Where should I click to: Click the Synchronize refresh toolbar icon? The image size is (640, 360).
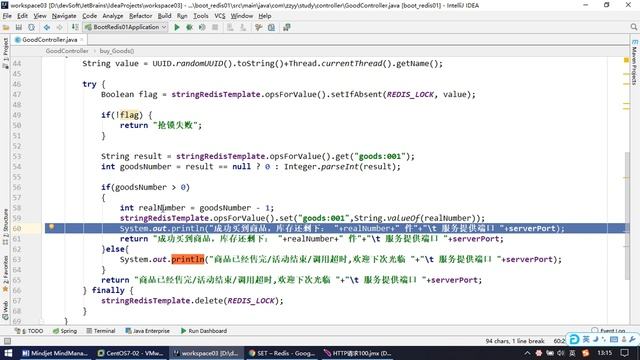pyautogui.click(x=31, y=27)
